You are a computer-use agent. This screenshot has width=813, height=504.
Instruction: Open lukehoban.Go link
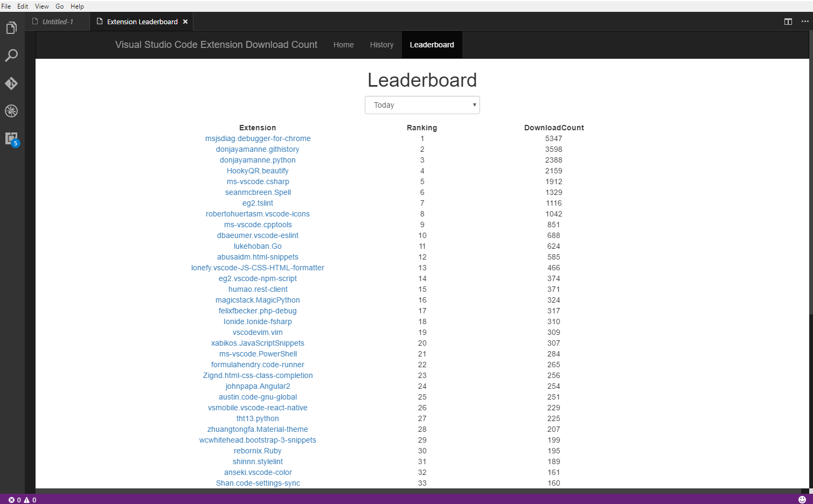(x=258, y=246)
